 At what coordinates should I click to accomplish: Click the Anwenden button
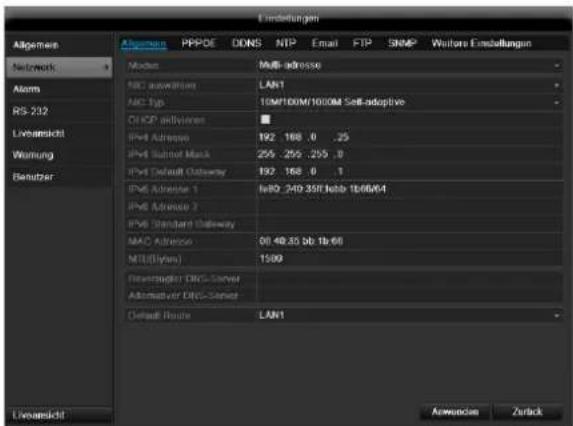click(x=455, y=412)
